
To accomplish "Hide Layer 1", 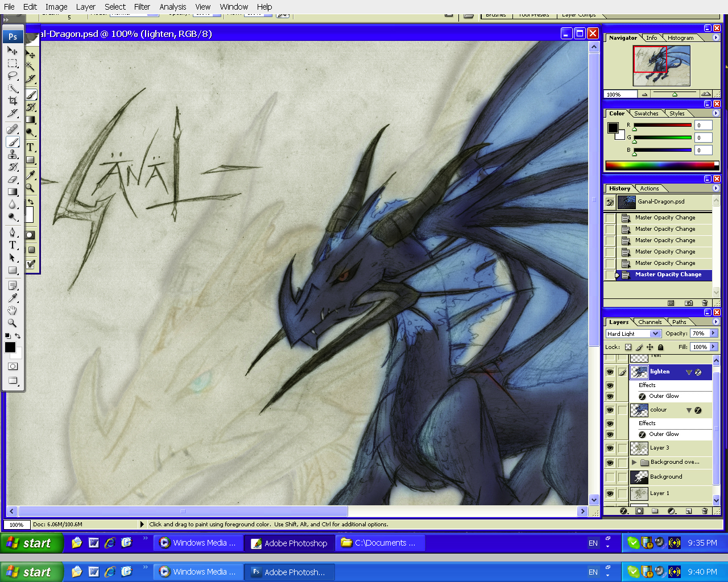I will click(x=610, y=494).
